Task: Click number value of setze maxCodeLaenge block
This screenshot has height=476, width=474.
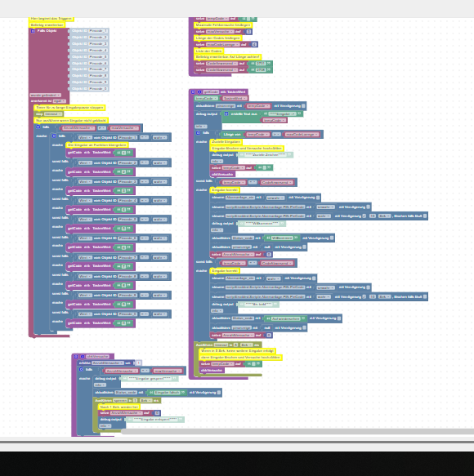Action: (x=255, y=45)
